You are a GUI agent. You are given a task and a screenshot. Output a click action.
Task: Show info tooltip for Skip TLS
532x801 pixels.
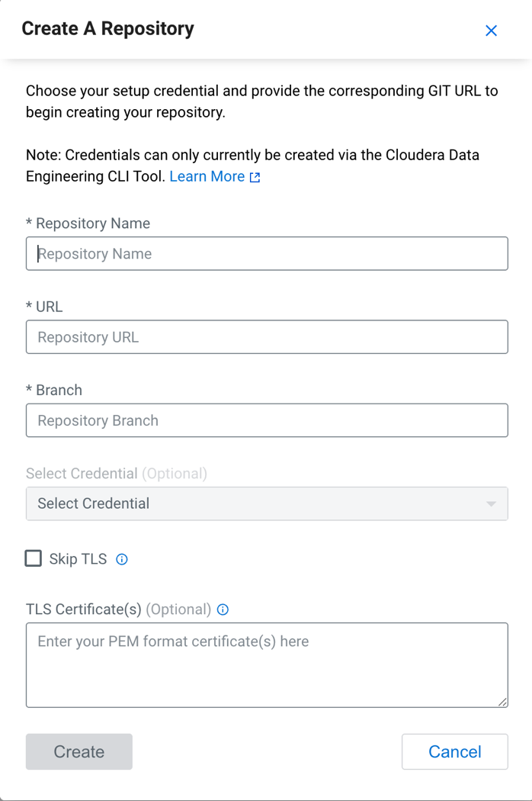pos(122,559)
